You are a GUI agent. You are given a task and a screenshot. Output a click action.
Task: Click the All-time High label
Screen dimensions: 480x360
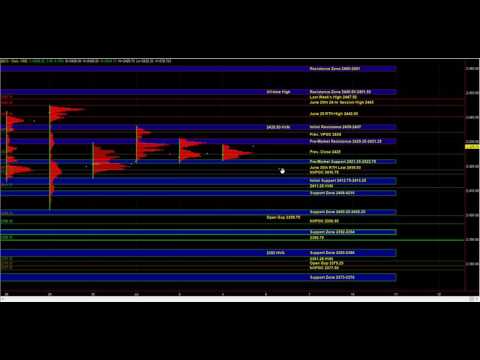point(278,92)
